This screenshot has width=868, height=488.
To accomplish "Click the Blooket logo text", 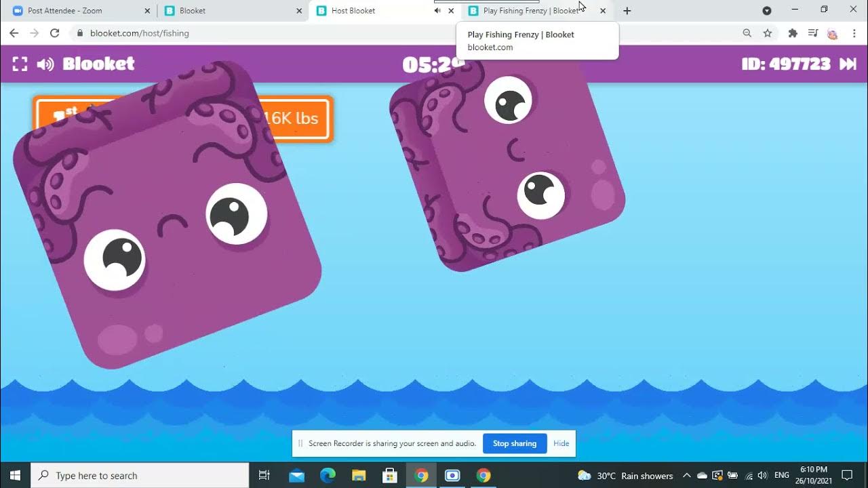I will [x=98, y=64].
